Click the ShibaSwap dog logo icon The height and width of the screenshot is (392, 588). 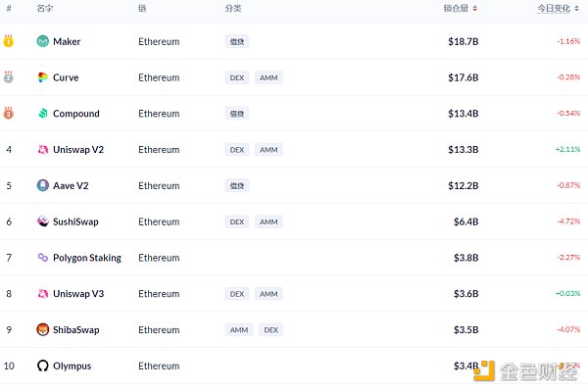click(42, 329)
